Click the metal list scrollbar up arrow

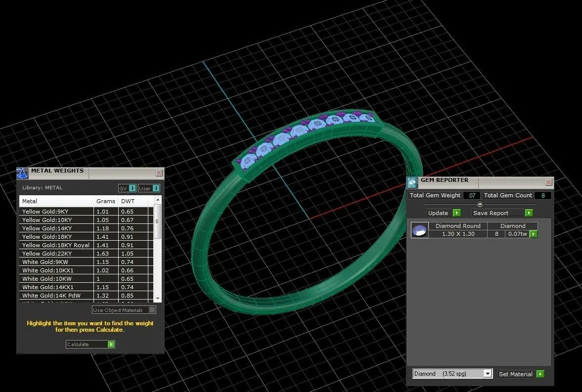(158, 200)
